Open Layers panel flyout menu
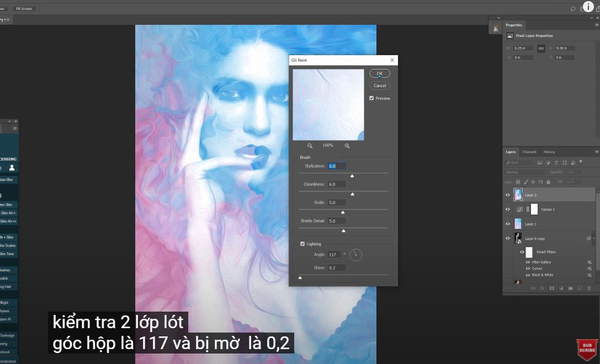The width and height of the screenshot is (600, 364). tap(597, 152)
